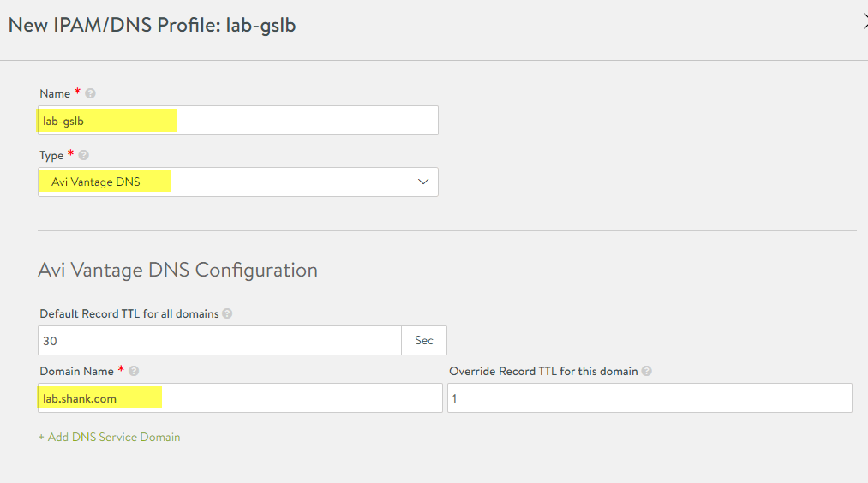Click the Name field label
This screenshot has height=483, width=868.
pos(55,93)
